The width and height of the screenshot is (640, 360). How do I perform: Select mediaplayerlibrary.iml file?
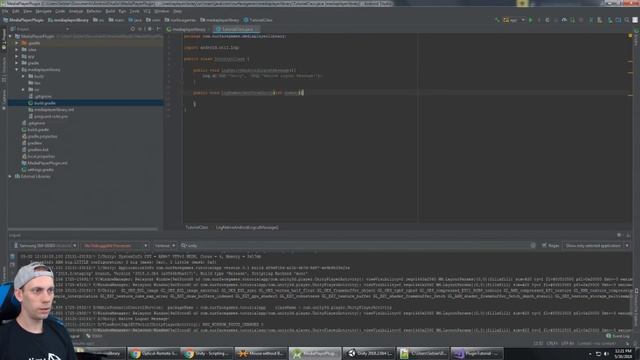[51, 110]
